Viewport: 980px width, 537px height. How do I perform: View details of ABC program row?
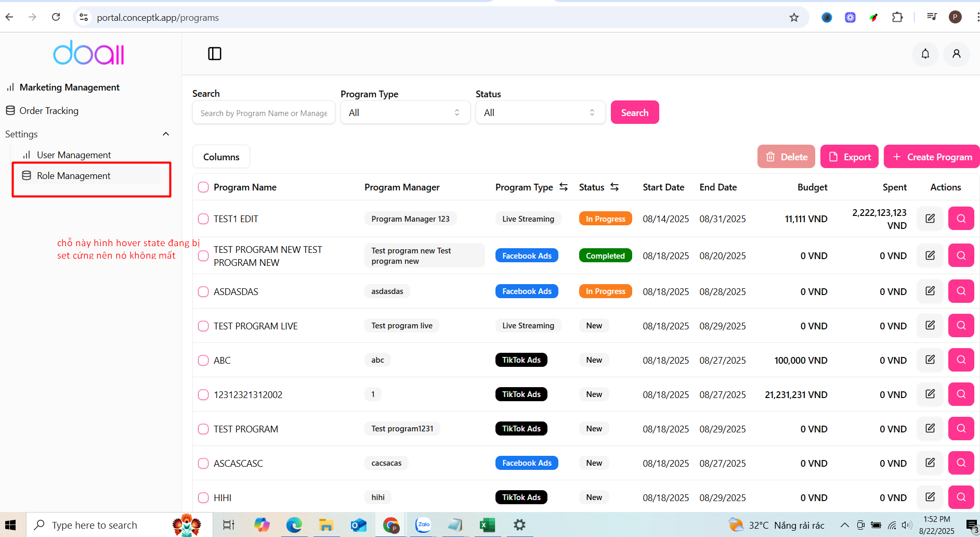pos(961,360)
